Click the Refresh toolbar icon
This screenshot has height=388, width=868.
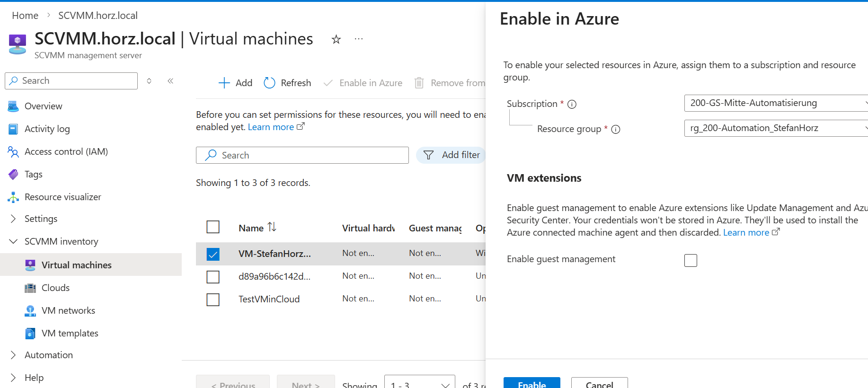pyautogui.click(x=269, y=83)
